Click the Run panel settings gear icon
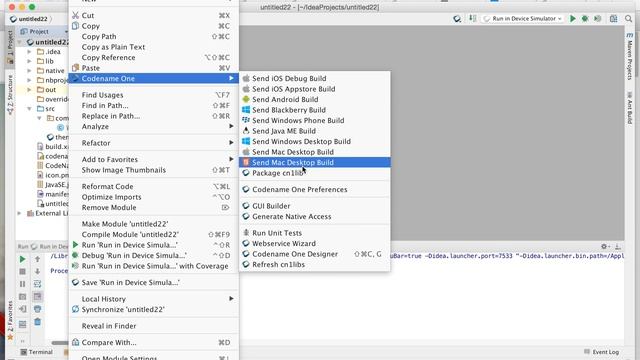The width and height of the screenshot is (640, 360). pos(604,247)
